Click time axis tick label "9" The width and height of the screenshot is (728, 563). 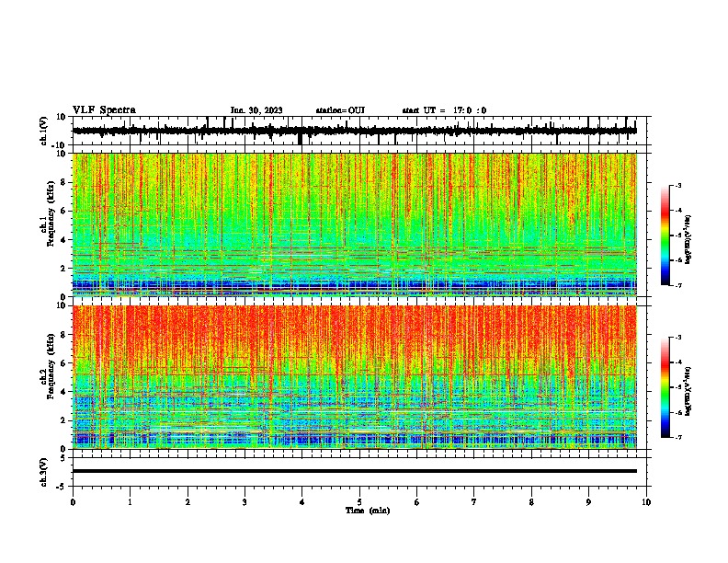tap(588, 502)
